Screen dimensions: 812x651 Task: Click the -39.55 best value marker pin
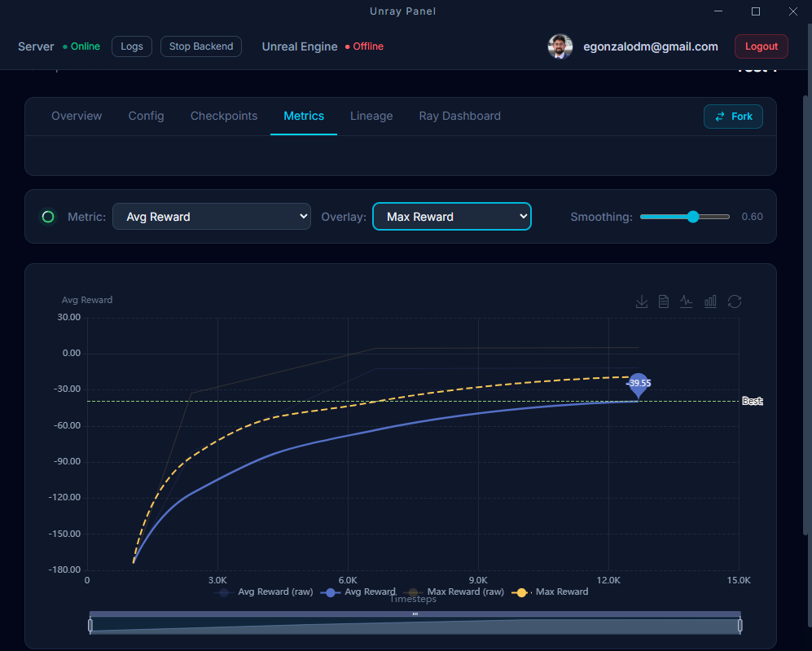tap(639, 385)
